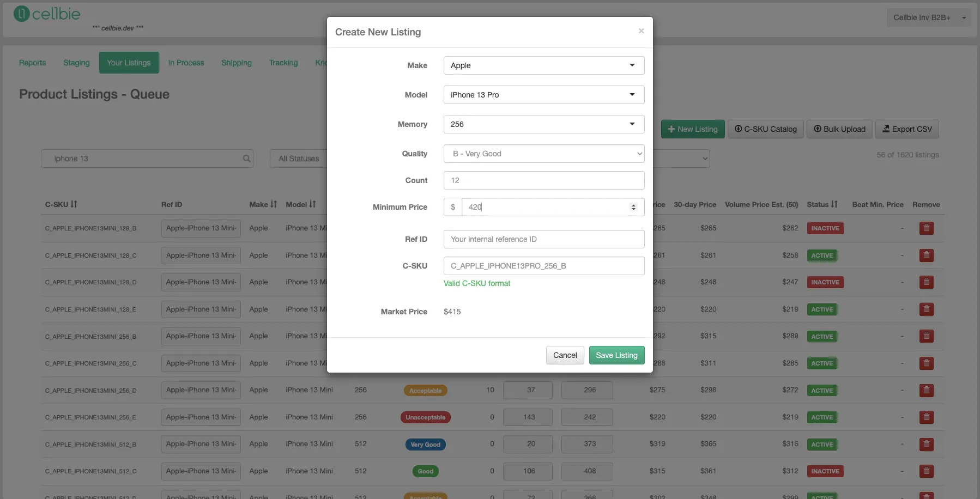Image resolution: width=980 pixels, height=499 pixels.
Task: Click the search magnifier icon
Action: click(x=247, y=159)
